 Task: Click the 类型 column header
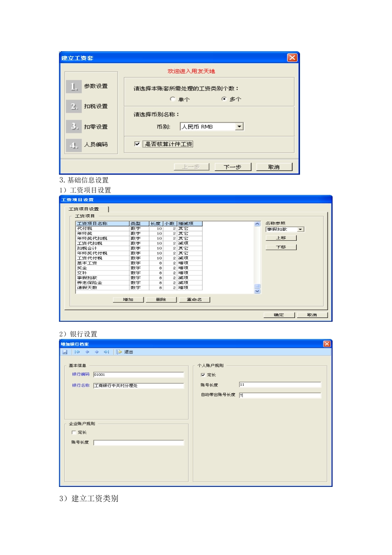click(x=139, y=223)
